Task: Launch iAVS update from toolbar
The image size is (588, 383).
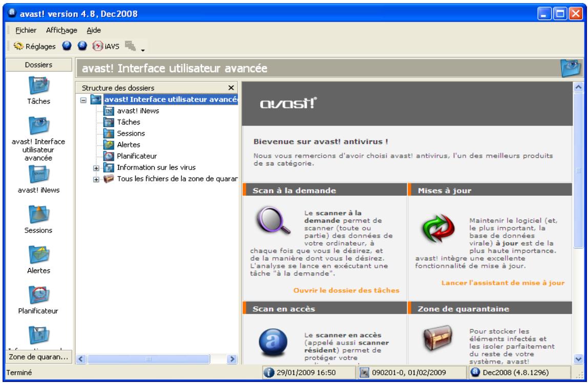Action: pyautogui.click(x=106, y=46)
